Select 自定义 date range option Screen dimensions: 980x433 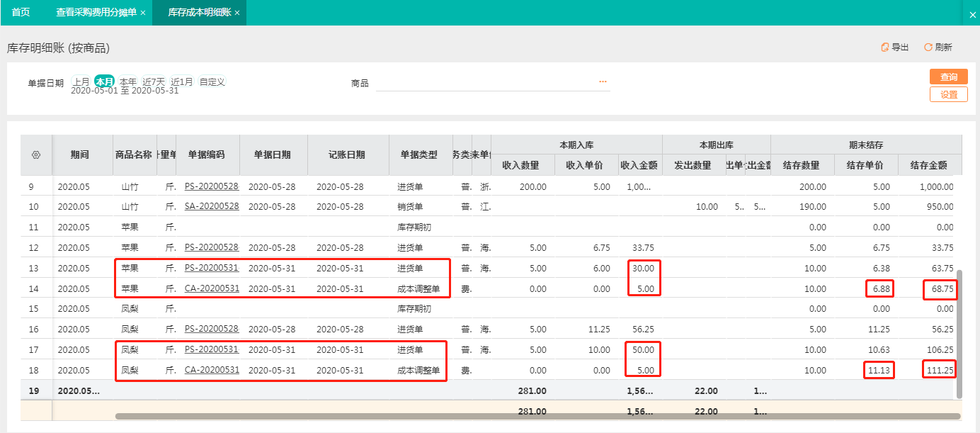pyautogui.click(x=212, y=81)
